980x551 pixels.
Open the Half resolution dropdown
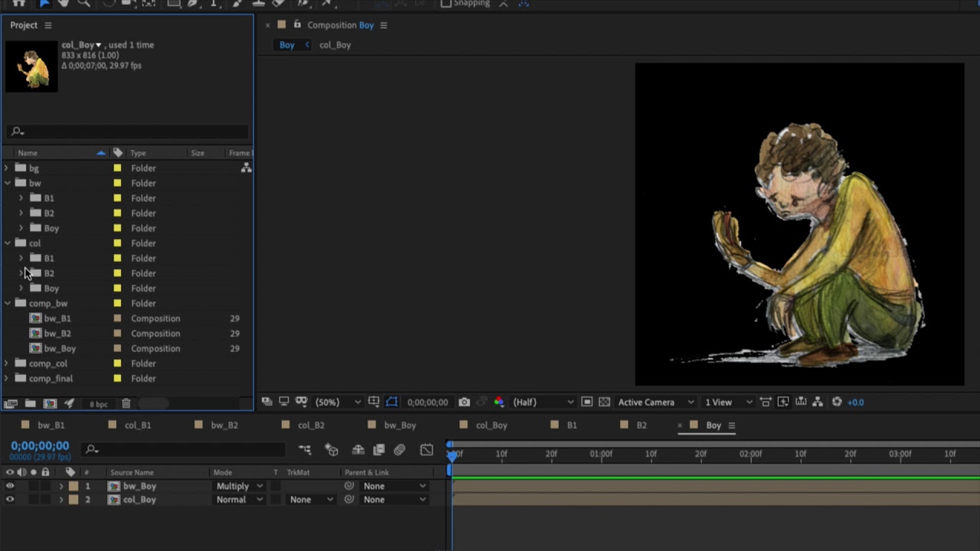click(543, 402)
